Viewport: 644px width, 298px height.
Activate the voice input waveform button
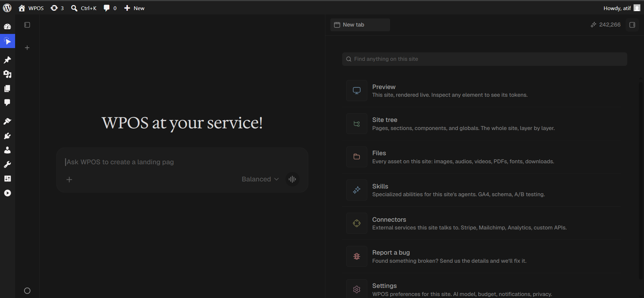[292, 179]
